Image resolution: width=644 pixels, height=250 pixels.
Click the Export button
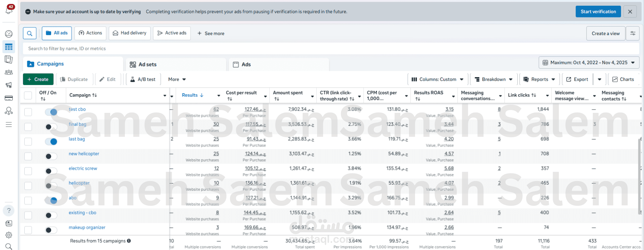(x=577, y=79)
